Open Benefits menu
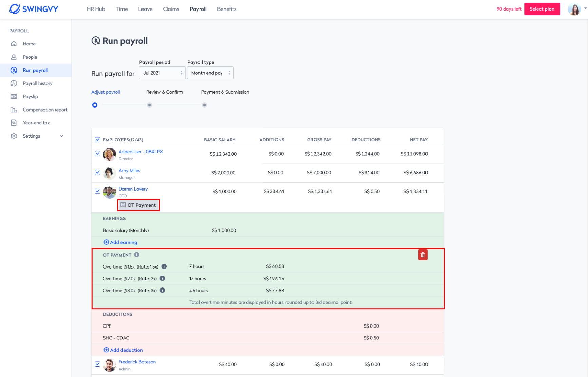Viewport: 588px width, 377px height. pos(227,9)
